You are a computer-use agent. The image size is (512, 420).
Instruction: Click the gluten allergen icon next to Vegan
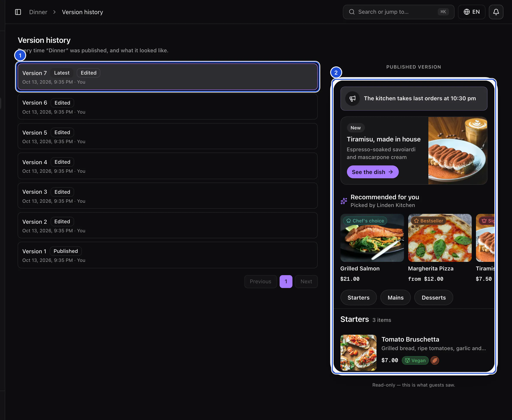pyautogui.click(x=435, y=360)
